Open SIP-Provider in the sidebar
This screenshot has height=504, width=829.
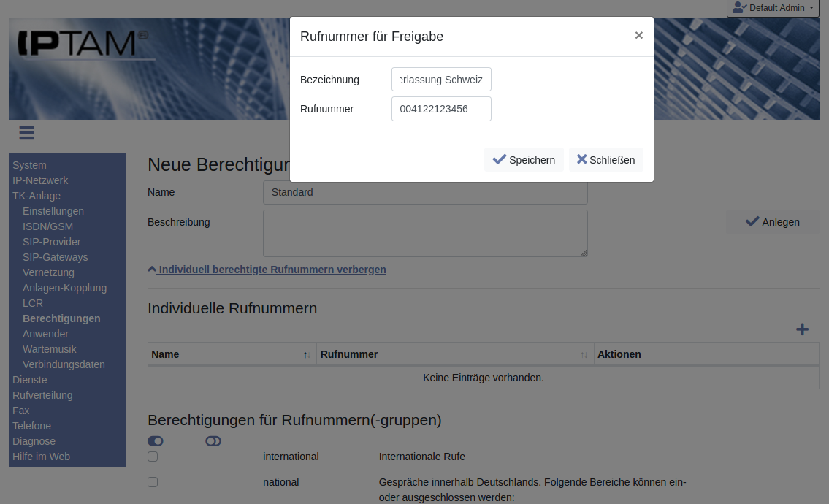pyautogui.click(x=52, y=242)
